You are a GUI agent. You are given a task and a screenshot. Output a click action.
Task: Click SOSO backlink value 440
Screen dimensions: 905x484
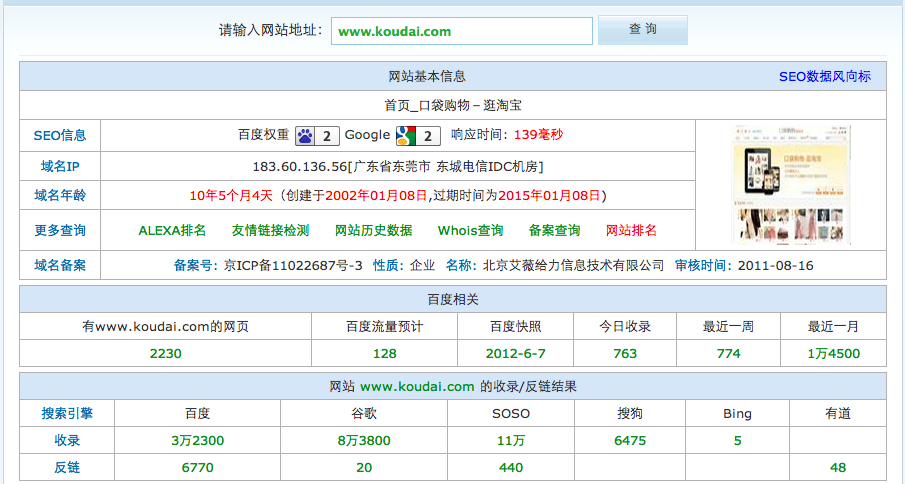pos(511,468)
